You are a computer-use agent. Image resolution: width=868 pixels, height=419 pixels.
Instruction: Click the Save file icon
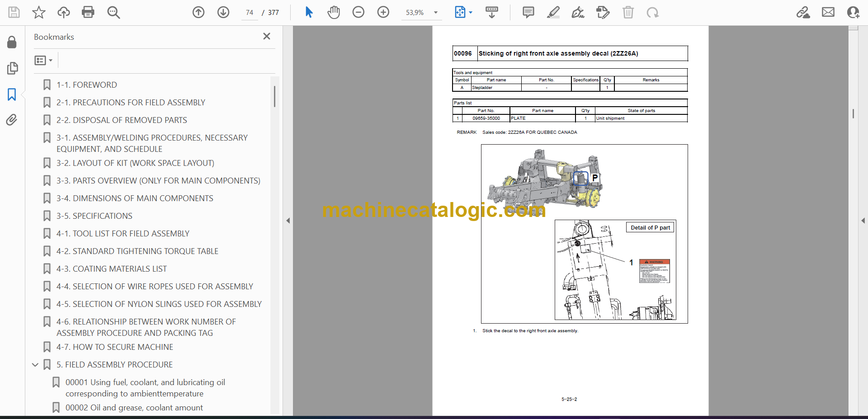point(14,12)
